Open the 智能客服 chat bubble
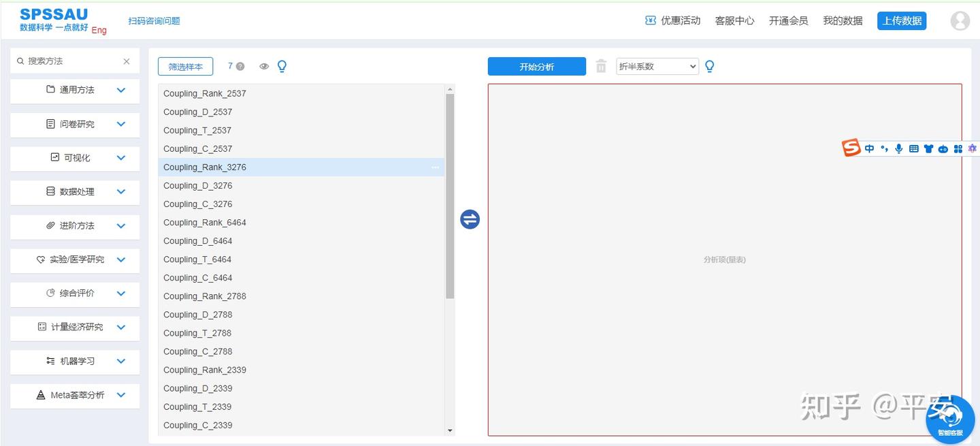This screenshot has height=446, width=980. coord(951,419)
